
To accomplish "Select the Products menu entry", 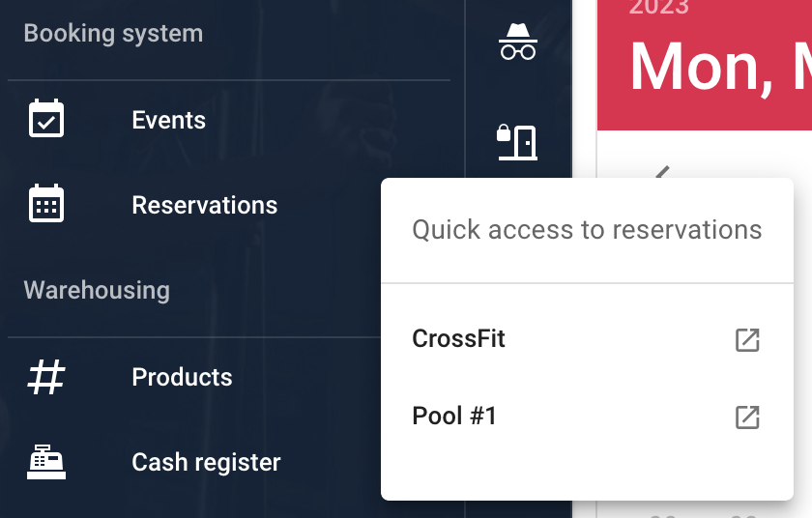I will pyautogui.click(x=182, y=377).
